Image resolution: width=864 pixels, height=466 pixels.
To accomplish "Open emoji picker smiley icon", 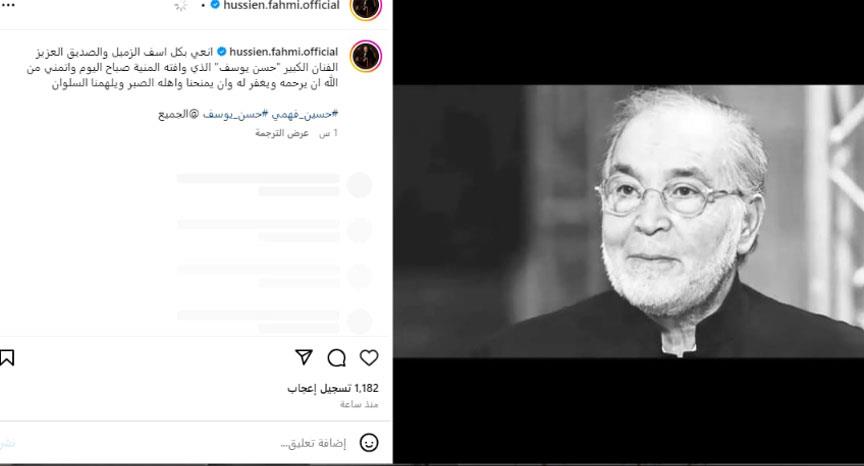I will pos(369,443).
